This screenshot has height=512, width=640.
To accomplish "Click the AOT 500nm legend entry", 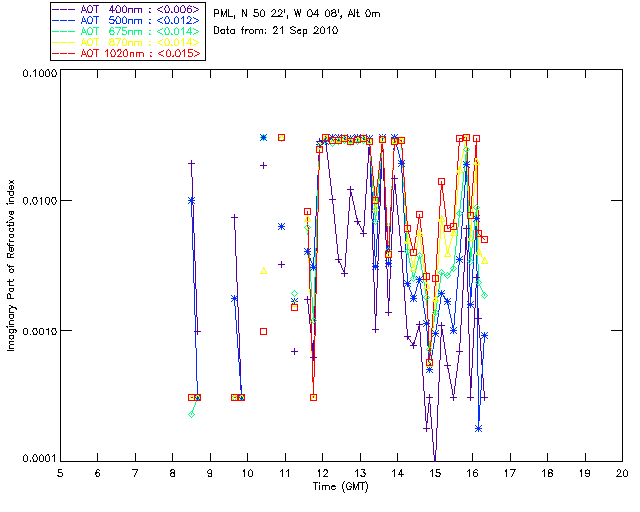I will (x=127, y=20).
